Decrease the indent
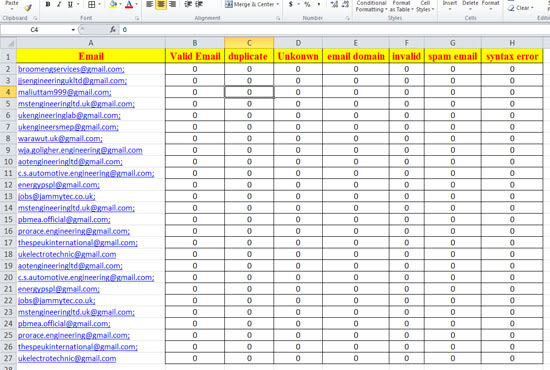 [x=188, y=5]
